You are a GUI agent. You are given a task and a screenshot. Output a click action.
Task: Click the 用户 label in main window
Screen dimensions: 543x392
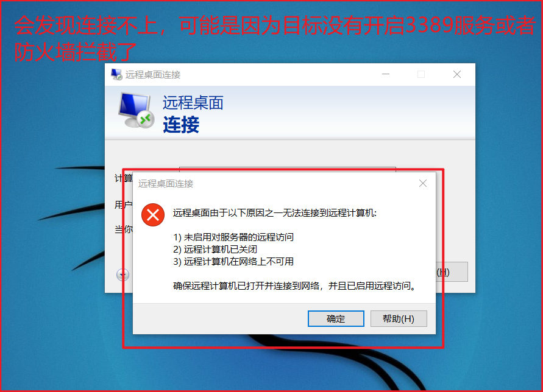(x=123, y=205)
